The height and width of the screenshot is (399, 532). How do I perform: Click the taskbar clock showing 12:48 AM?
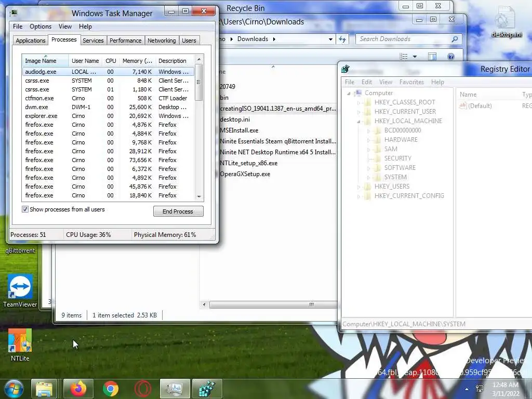[506, 389]
